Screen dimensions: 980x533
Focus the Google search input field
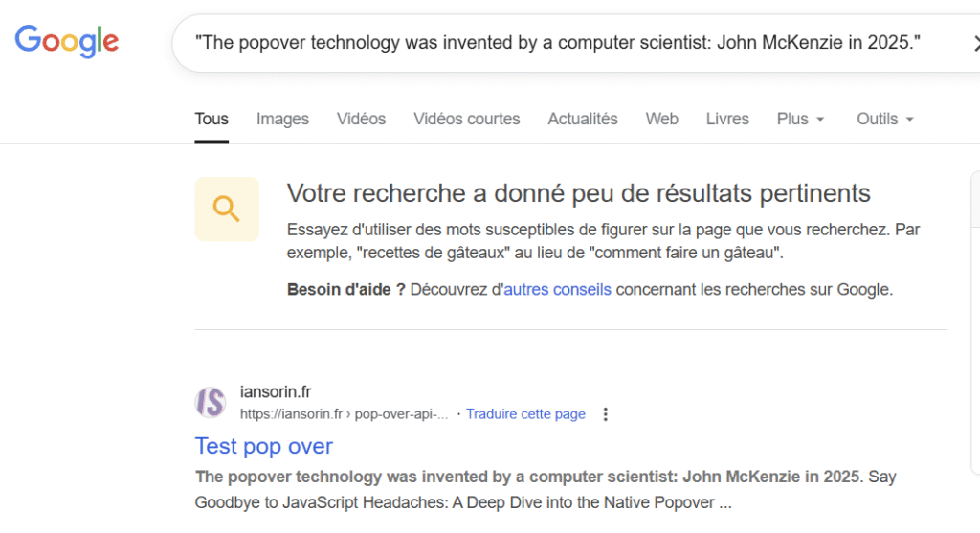click(x=555, y=43)
